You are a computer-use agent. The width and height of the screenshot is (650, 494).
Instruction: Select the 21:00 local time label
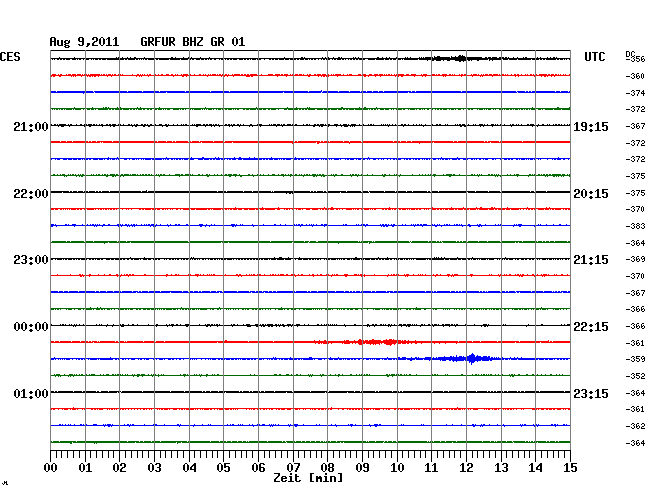[x=31, y=127]
